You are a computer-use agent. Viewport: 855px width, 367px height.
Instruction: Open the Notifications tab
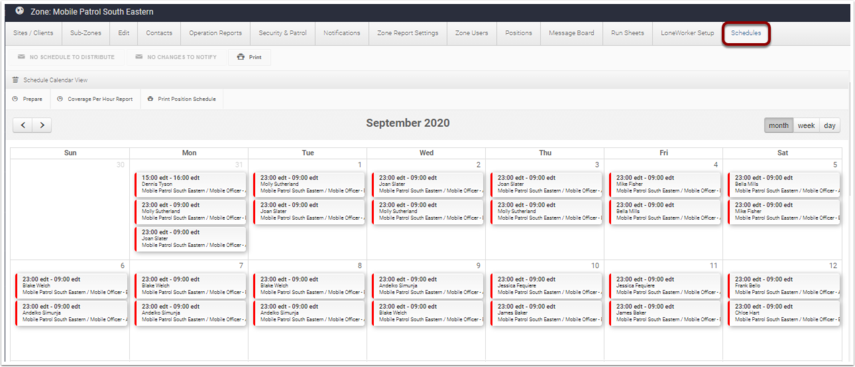coord(342,33)
